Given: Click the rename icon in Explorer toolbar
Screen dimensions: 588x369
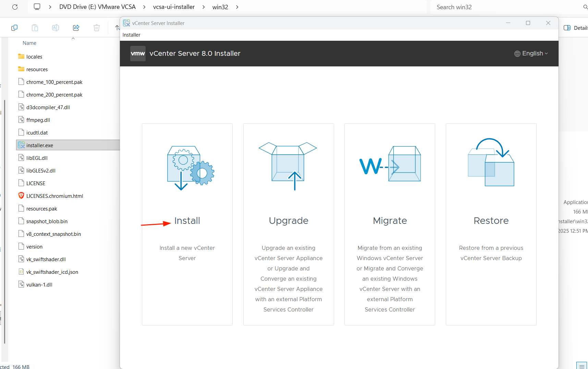Looking at the screenshot, I should (x=56, y=28).
